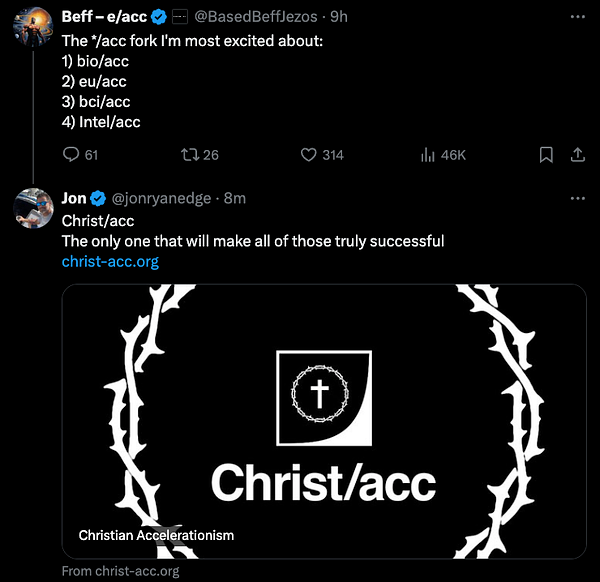
Task: Click the 9h timestamp on Beff's tweet
Action: click(x=339, y=17)
